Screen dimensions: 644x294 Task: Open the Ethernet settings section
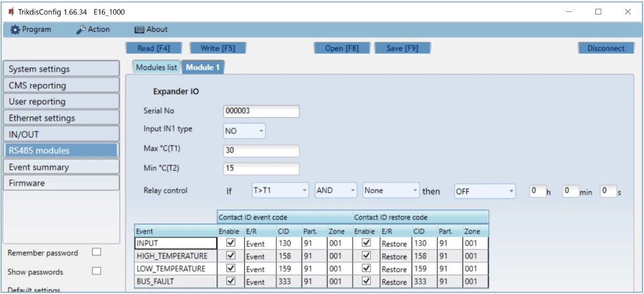(61, 118)
